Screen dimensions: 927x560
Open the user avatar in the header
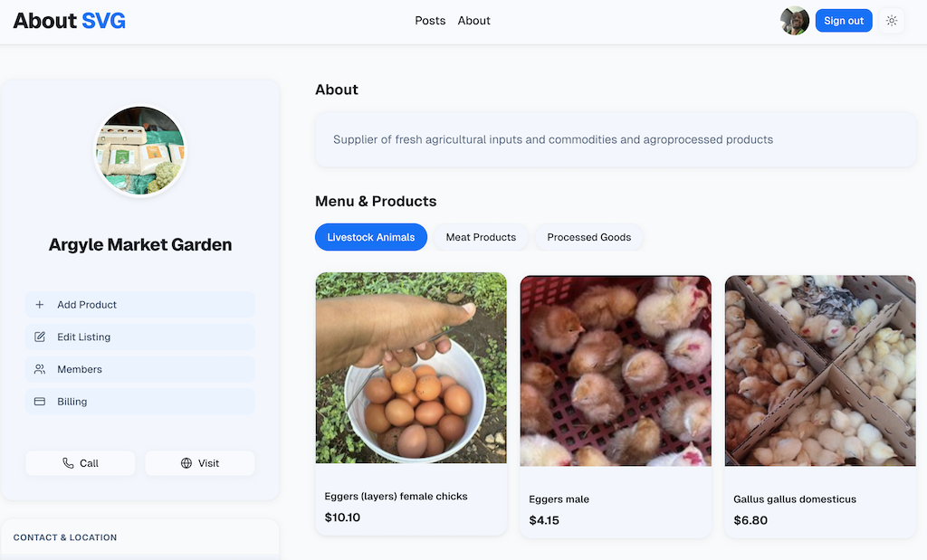point(794,20)
